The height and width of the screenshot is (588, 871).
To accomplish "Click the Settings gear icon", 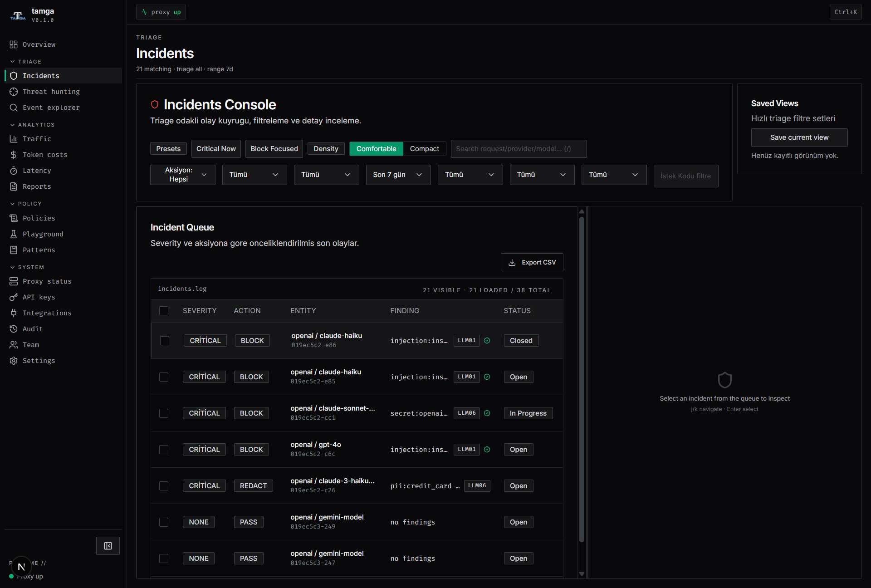I will pos(14,361).
